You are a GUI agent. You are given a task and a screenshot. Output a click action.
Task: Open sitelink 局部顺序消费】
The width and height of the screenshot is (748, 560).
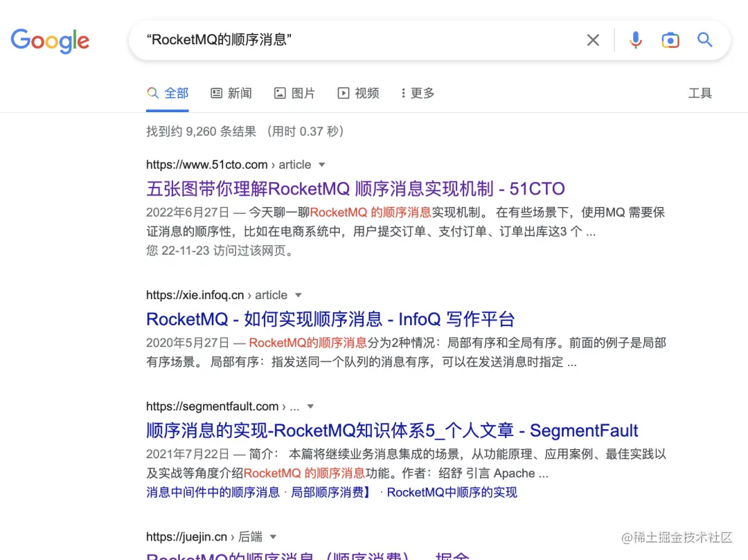click(331, 492)
